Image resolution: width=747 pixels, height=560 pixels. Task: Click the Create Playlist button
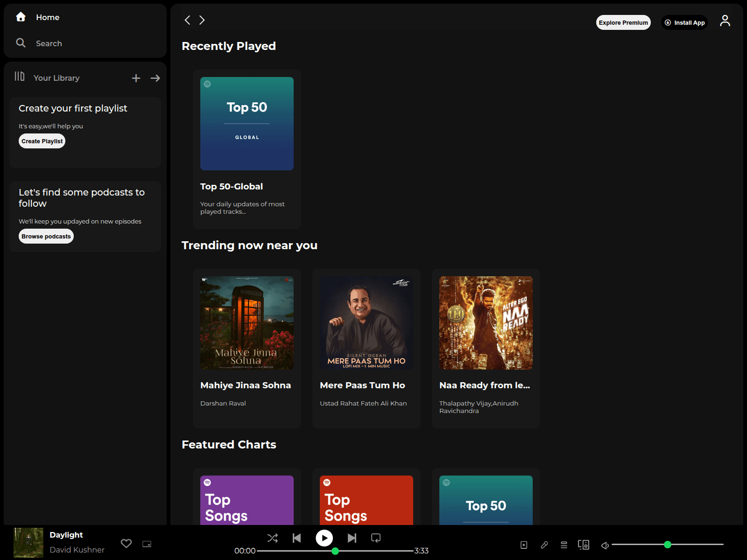click(x=42, y=141)
